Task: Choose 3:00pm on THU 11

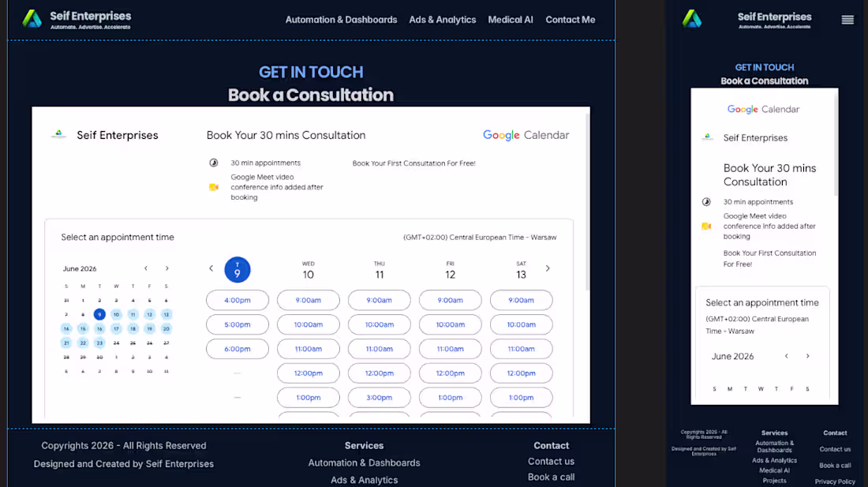Action: pos(380,397)
